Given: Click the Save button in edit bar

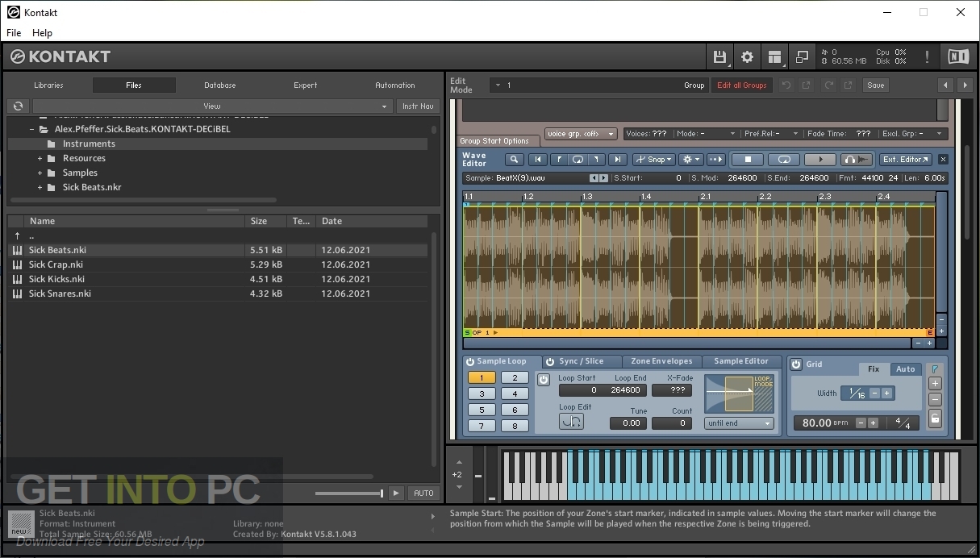Looking at the screenshot, I should coord(876,85).
